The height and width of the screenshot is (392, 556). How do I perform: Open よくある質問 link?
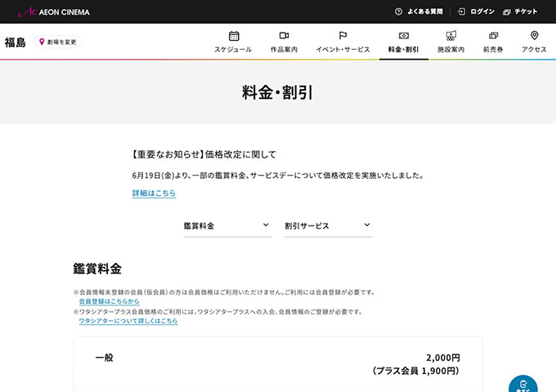coord(425,11)
